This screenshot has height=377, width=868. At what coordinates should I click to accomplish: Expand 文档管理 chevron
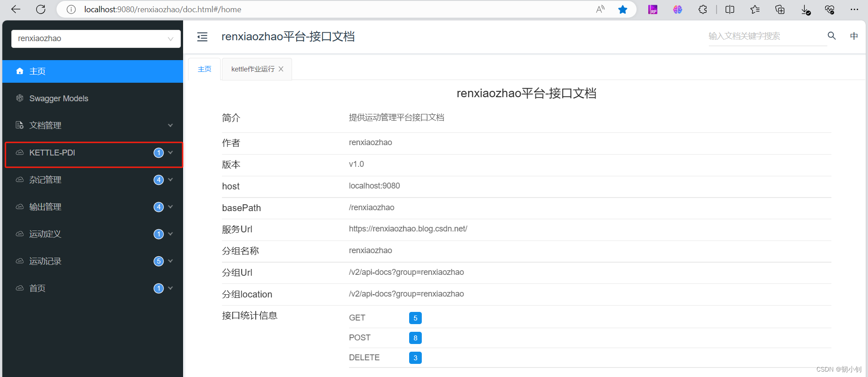170,125
